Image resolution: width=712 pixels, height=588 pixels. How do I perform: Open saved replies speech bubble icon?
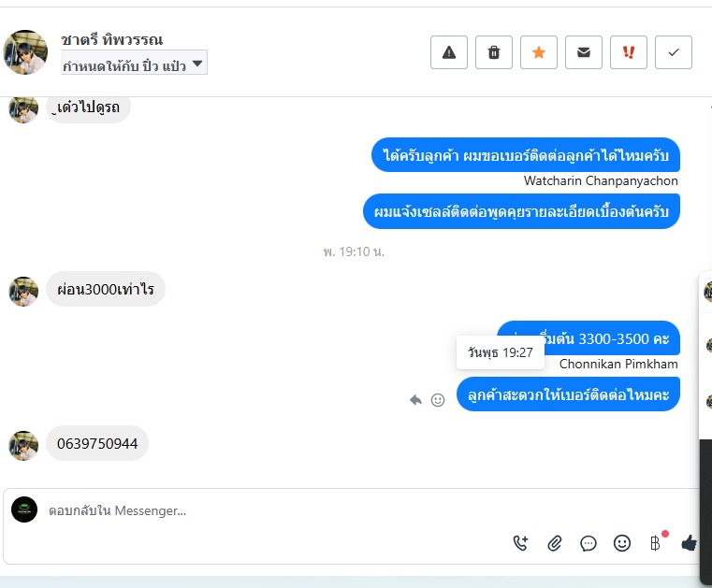click(588, 543)
